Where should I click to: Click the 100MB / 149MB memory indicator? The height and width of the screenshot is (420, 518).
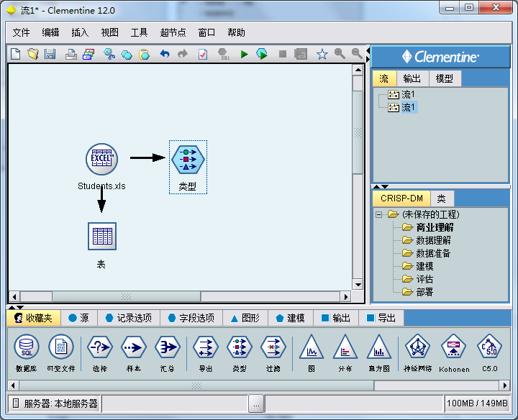pyautogui.click(x=477, y=403)
